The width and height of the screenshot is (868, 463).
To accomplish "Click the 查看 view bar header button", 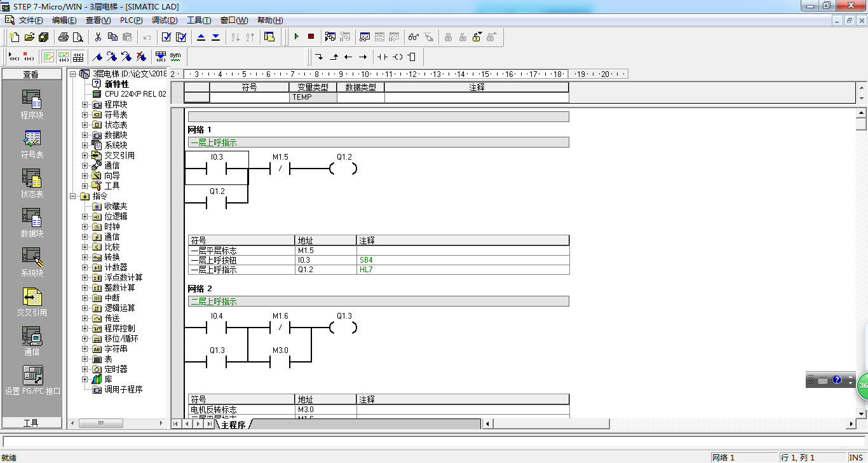I will [32, 74].
